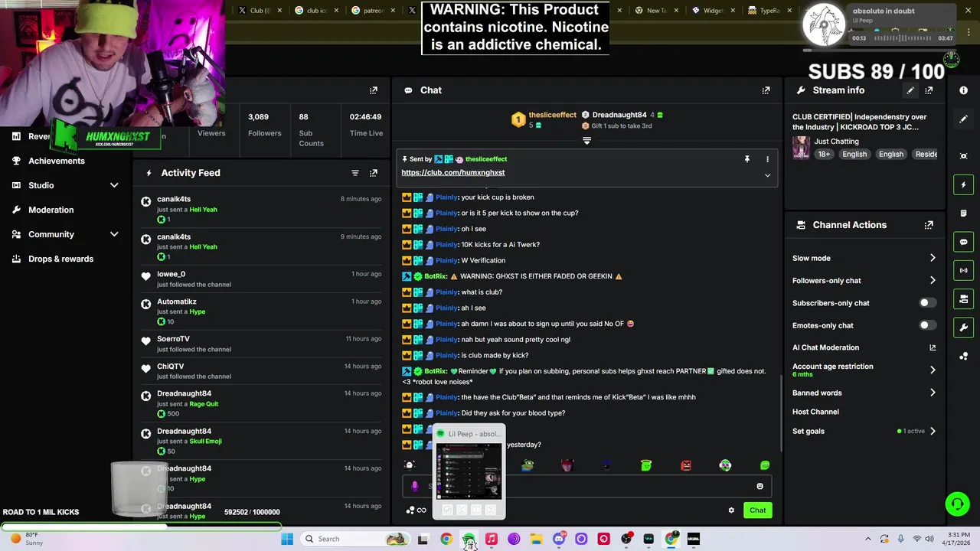Viewport: 980px width, 551px height.
Task: Click the 18+ stream tag
Action: [x=824, y=154]
